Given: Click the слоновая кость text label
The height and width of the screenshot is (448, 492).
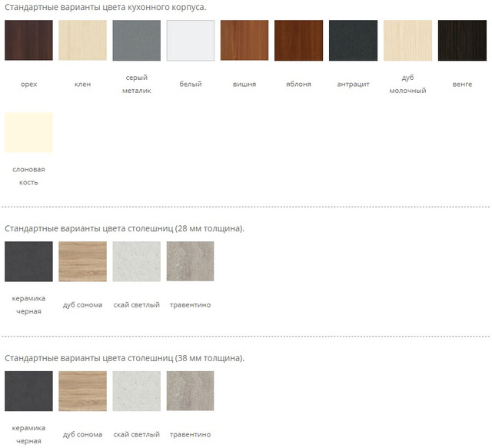Looking at the screenshot, I should (x=28, y=175).
